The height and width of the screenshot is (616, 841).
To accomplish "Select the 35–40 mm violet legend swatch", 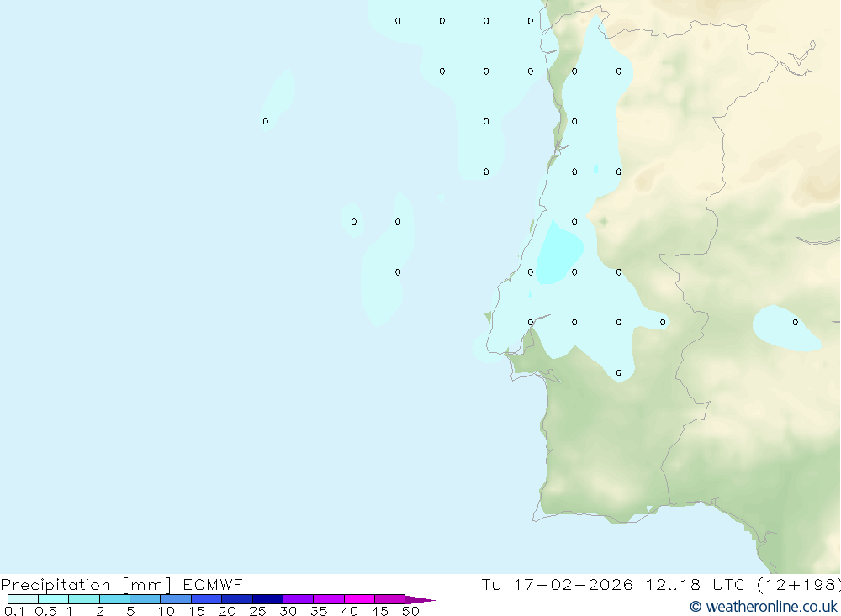I will tap(329, 599).
